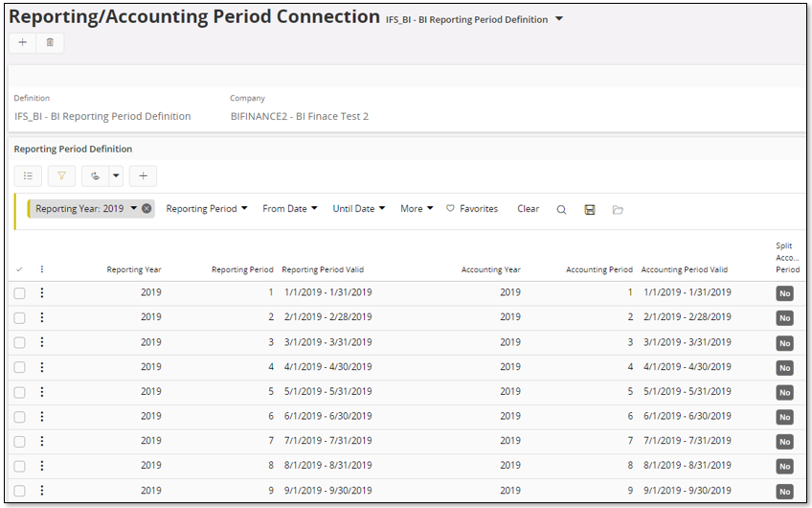
Task: Click the search magnifier icon
Action: tap(562, 209)
